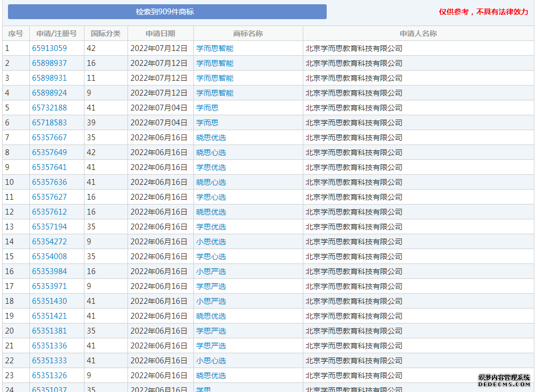Click the 检索到909件商标 banner button
Image resolution: width=536 pixels, height=392 pixels.
coord(167,12)
